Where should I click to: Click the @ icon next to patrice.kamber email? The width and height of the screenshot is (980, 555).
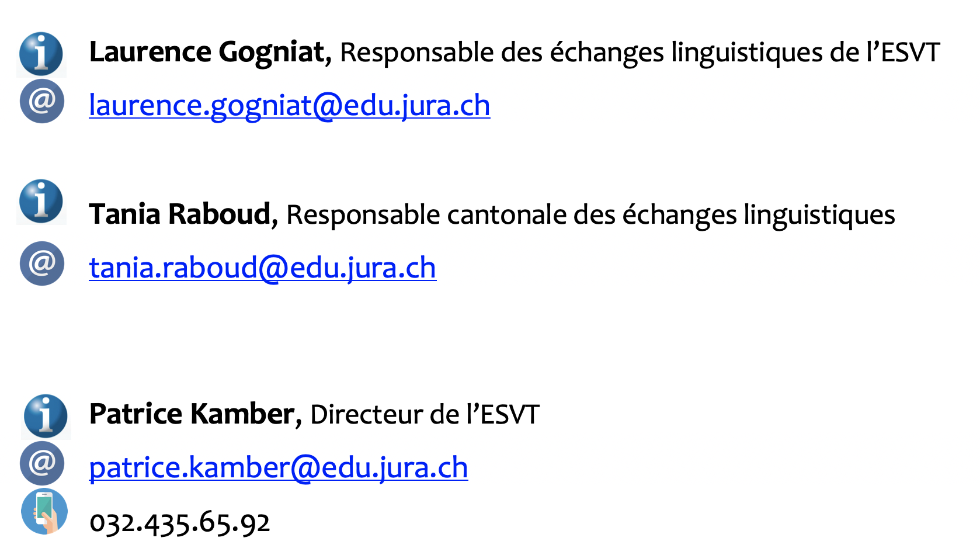41,463
